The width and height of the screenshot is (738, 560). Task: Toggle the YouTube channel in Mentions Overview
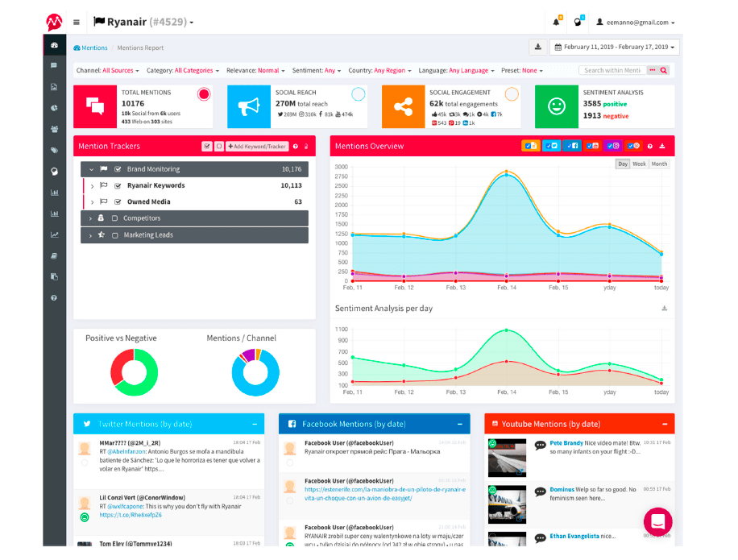pos(592,146)
